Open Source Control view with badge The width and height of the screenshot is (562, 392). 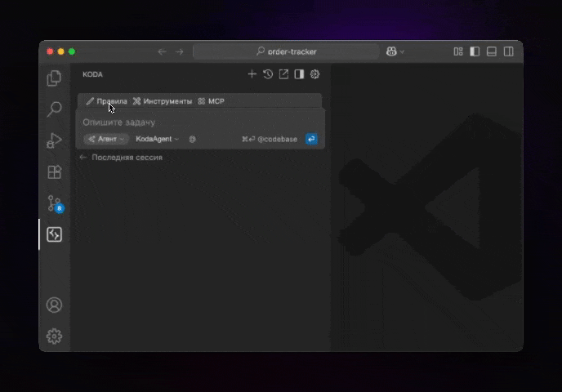[55, 203]
